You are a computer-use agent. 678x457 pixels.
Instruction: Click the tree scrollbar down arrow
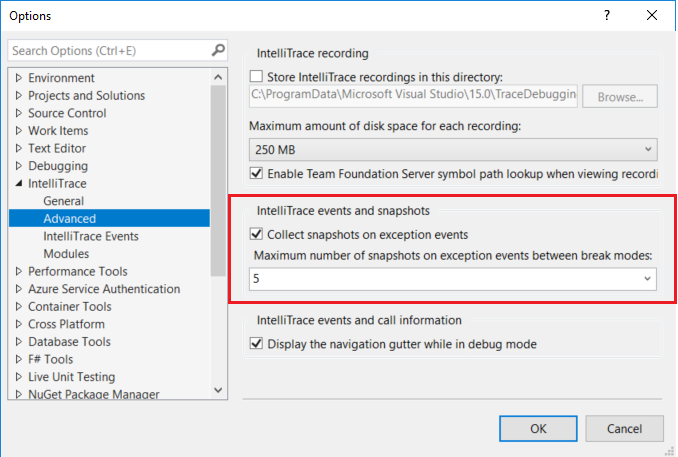pos(219,392)
